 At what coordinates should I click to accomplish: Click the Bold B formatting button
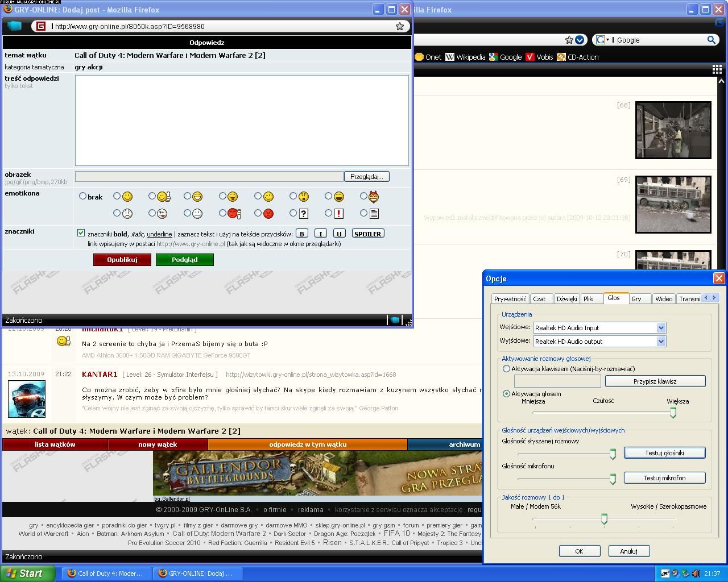click(x=302, y=234)
